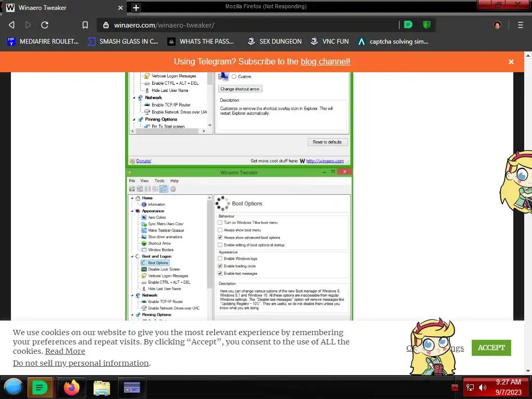Go back with the browser back arrow
The image size is (532, 399).
(x=11, y=25)
